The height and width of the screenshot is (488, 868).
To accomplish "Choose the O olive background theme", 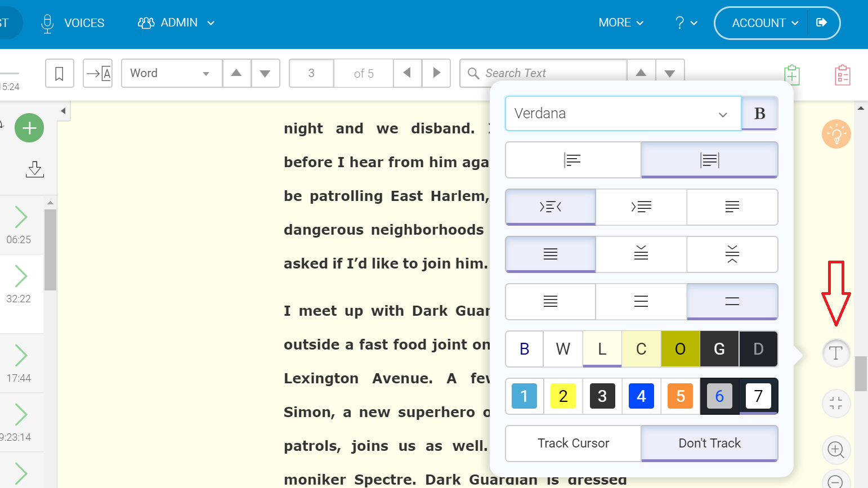I will pos(681,349).
